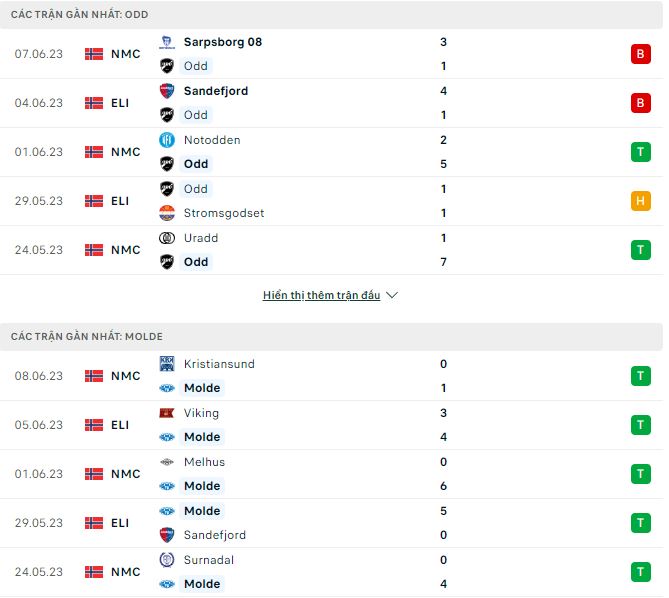669x598 pixels.
Task: Select the ELI league label on 05.06.23
Action: [x=120, y=425]
